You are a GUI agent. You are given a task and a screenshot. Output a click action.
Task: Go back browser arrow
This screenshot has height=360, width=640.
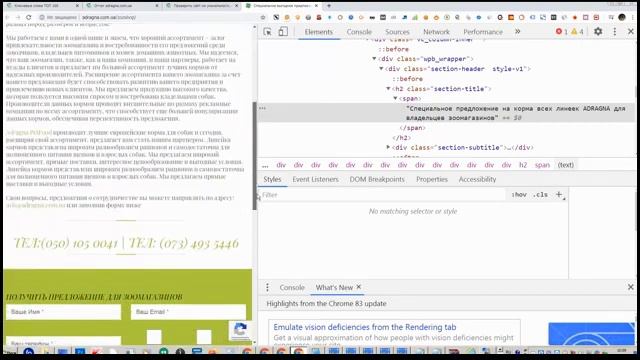pos(7,17)
